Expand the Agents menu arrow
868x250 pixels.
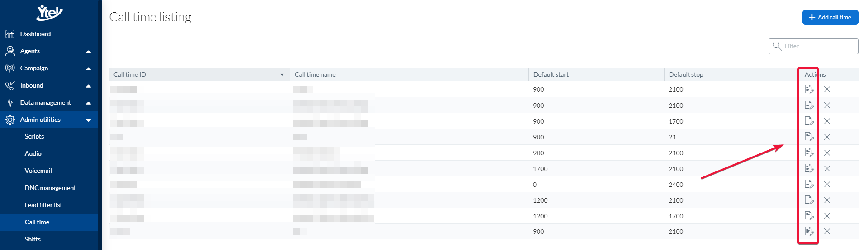(88, 51)
